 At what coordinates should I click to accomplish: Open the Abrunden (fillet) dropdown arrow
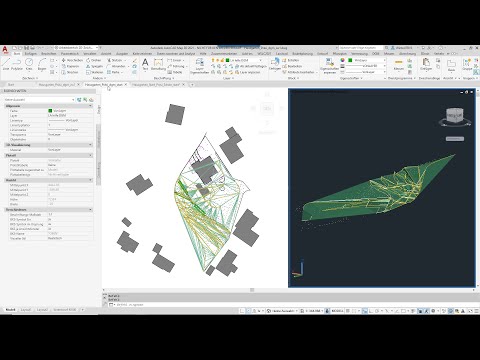(128, 66)
